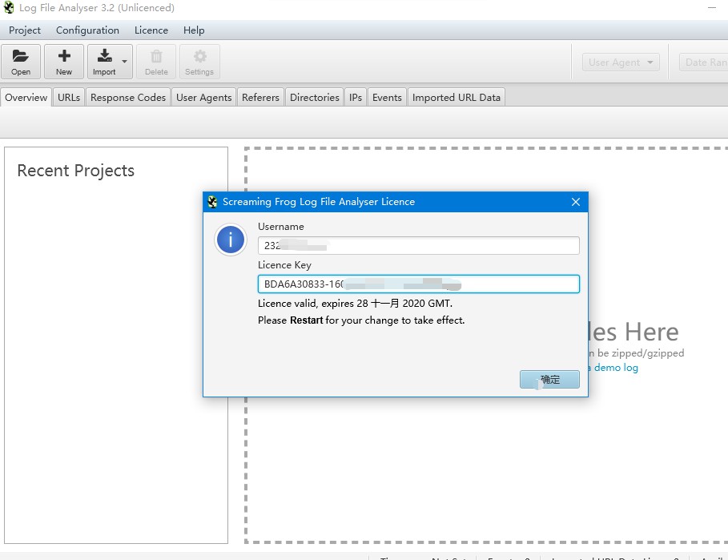Show the Referers tab
728x560 pixels.
(x=260, y=98)
